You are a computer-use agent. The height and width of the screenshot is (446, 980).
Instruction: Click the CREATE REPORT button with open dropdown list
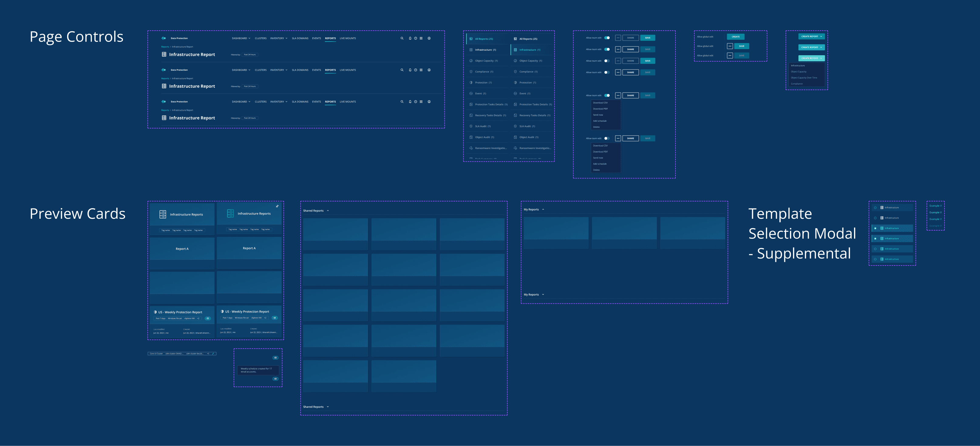[812, 58]
